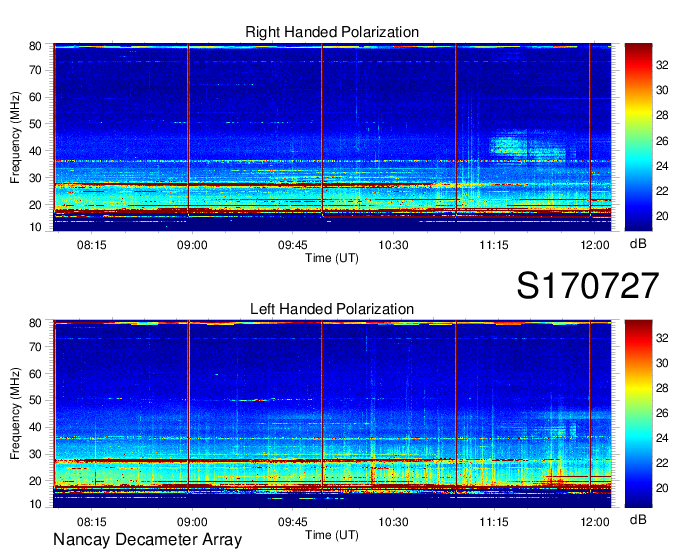Click the 11:15 tick label on lower plot
680x552 pixels.
[x=494, y=522]
